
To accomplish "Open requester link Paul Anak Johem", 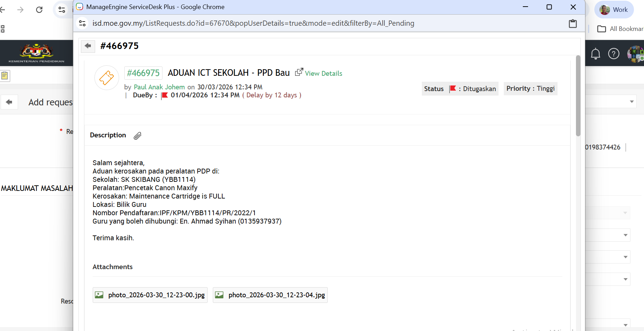I will (x=159, y=87).
